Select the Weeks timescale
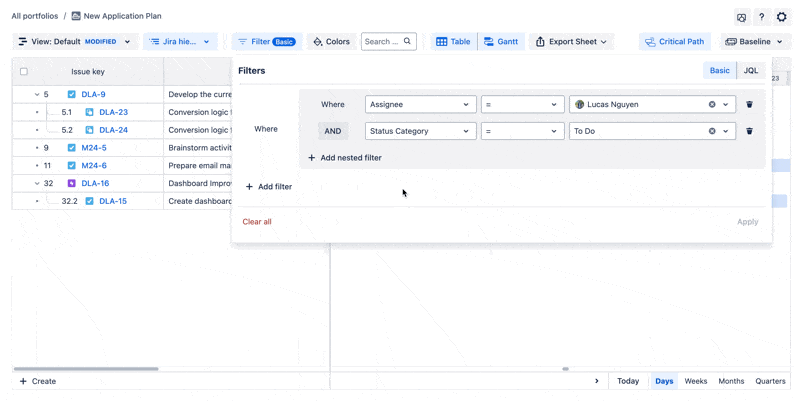Viewport: 800px width, 401px height. 695,381
